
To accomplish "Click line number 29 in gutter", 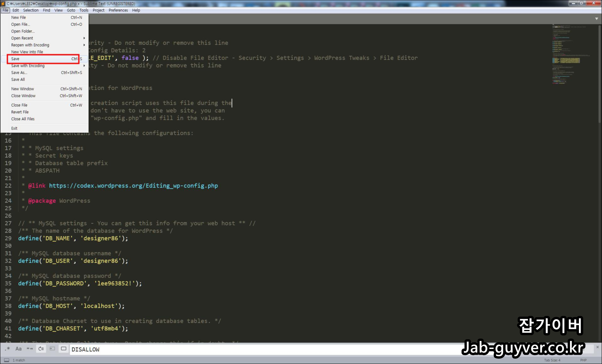I will (x=8, y=238).
